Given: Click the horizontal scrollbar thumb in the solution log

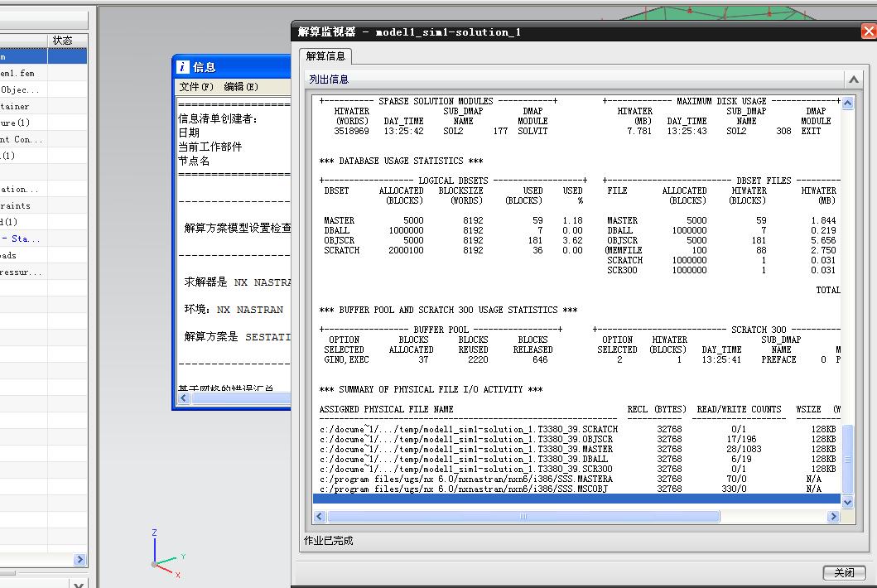Looking at the screenshot, I should tap(523, 517).
